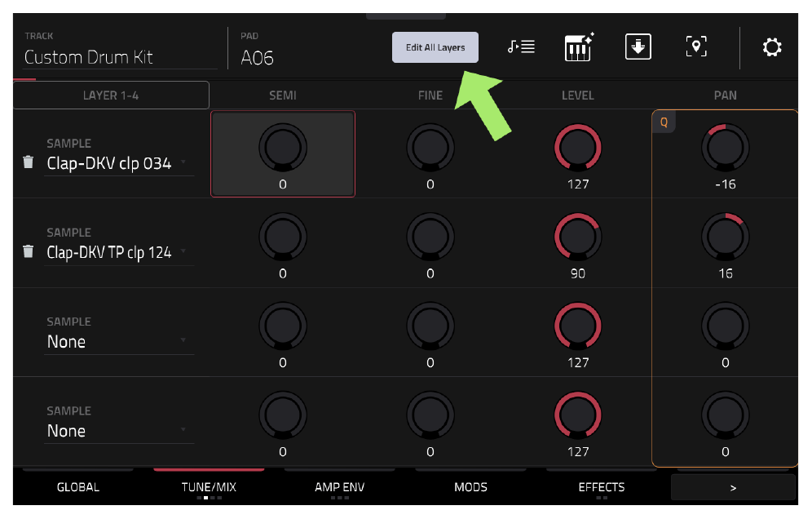Select the Fine knob for layer 4

click(x=430, y=415)
